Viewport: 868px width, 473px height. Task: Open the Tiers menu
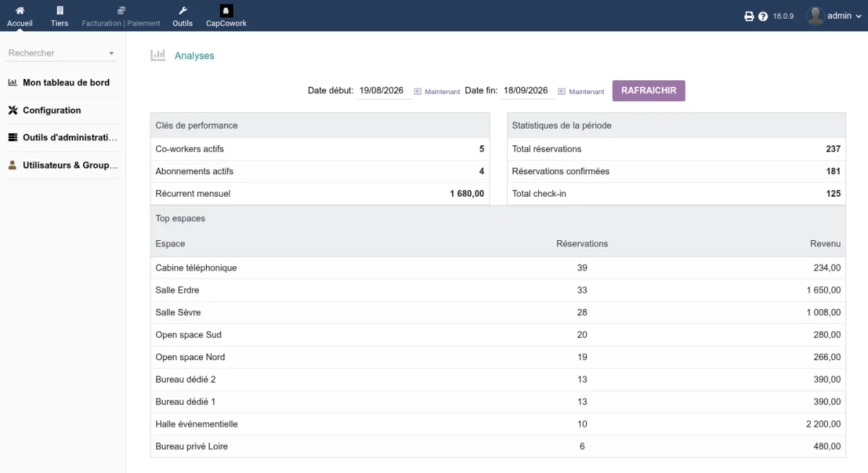[x=59, y=16]
